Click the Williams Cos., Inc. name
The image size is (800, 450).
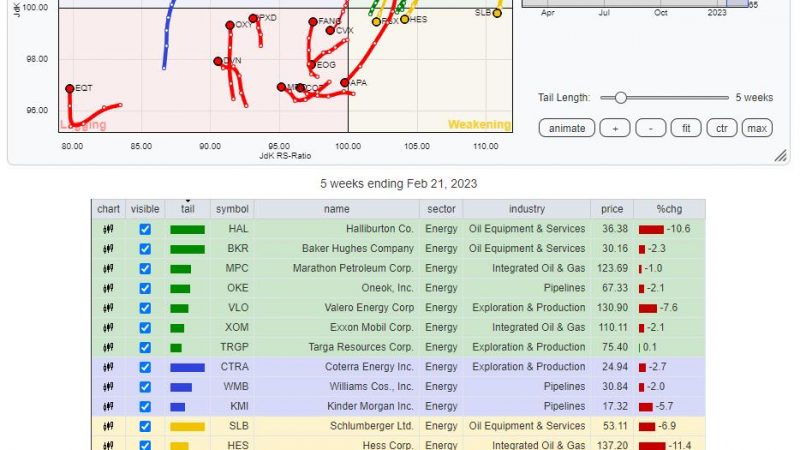[x=371, y=387]
